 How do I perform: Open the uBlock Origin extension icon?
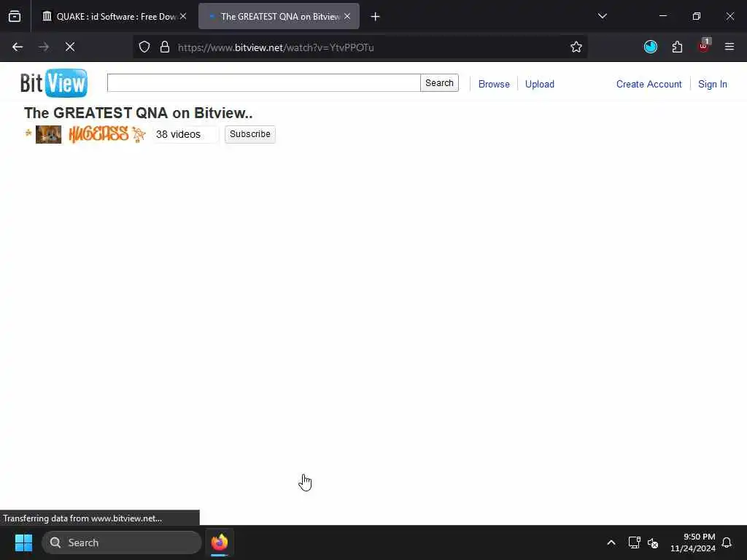click(x=704, y=46)
